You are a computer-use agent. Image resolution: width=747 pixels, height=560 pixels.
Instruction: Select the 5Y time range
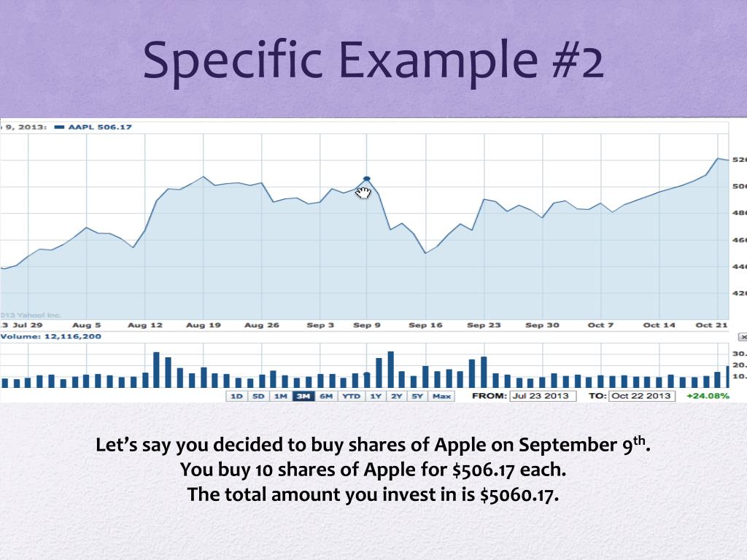(417, 396)
